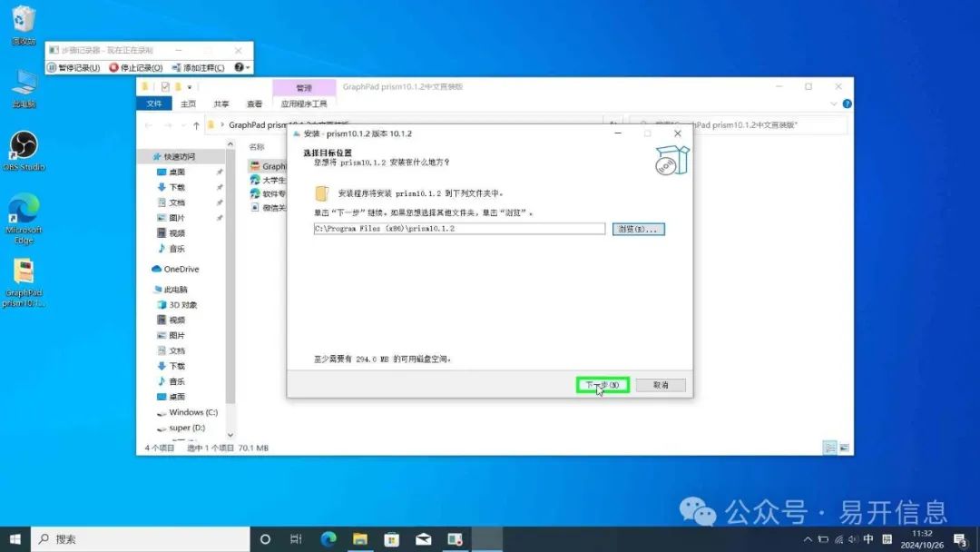Image resolution: width=980 pixels, height=552 pixels.
Task: Select the 回收站 desktop icon
Action: click(x=24, y=25)
